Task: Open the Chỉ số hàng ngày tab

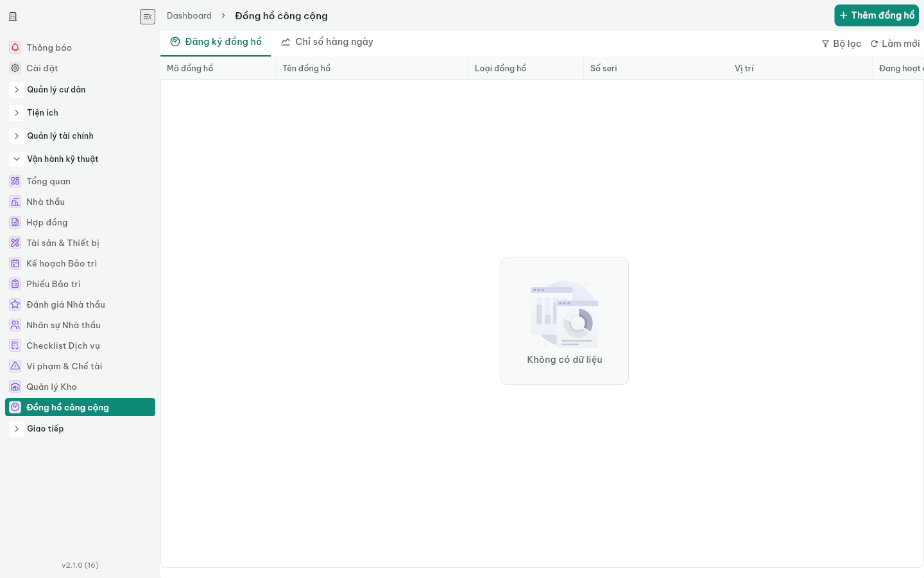Action: pos(327,42)
